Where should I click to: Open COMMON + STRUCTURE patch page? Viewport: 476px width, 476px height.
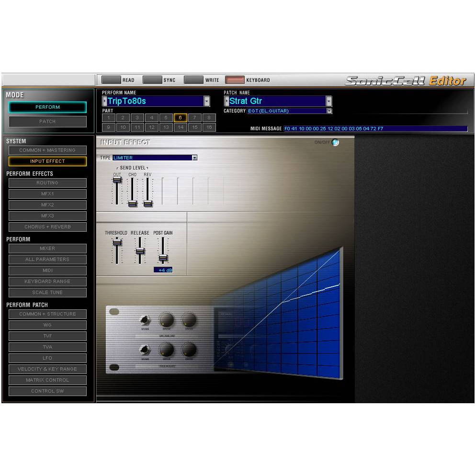[48, 314]
